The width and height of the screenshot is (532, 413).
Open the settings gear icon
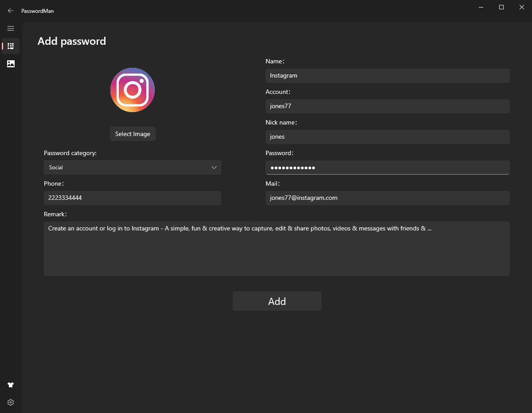11,402
